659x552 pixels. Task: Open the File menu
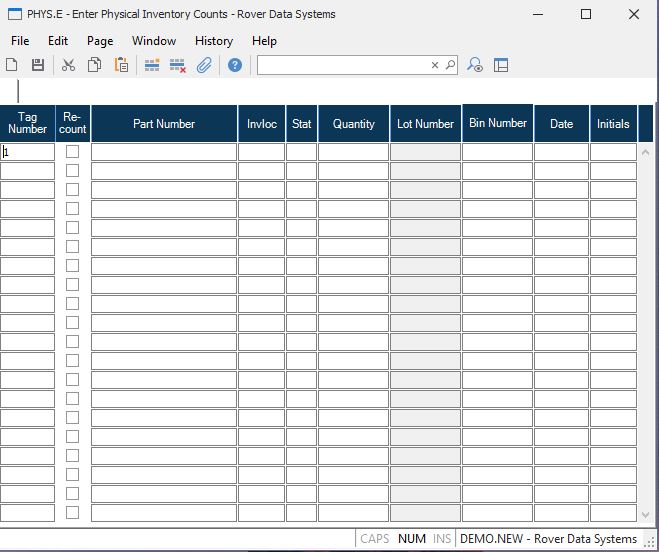(20, 41)
